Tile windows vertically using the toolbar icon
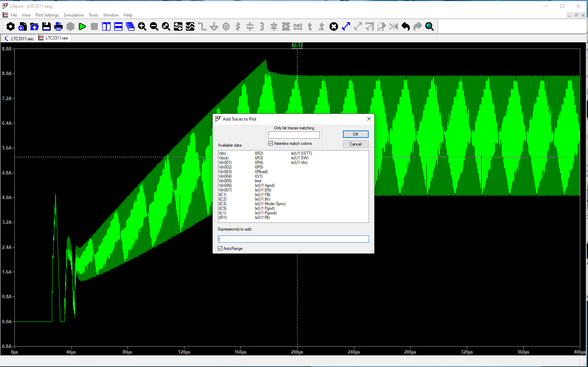 point(106,26)
